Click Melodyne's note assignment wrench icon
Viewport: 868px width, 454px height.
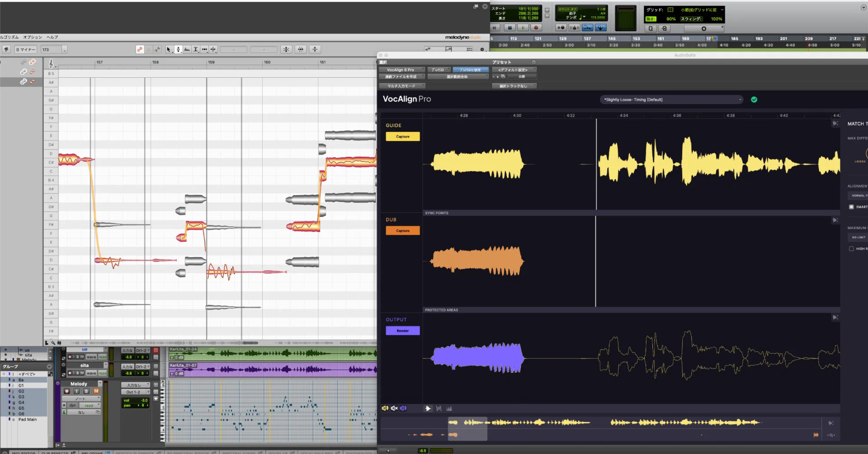[x=157, y=49]
